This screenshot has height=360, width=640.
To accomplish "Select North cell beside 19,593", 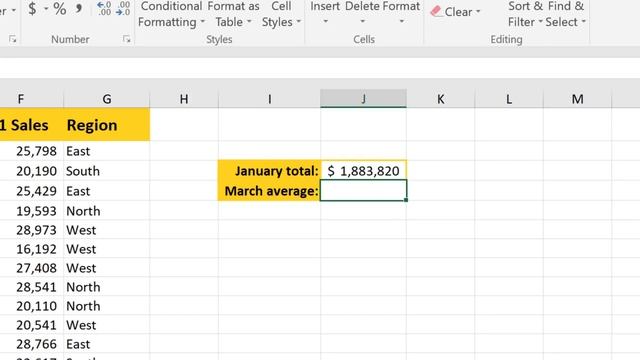I will 107,211.
